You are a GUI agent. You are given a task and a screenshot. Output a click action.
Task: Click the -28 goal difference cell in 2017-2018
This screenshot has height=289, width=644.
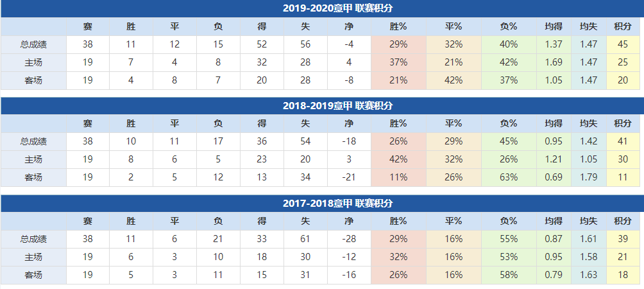tap(349, 239)
